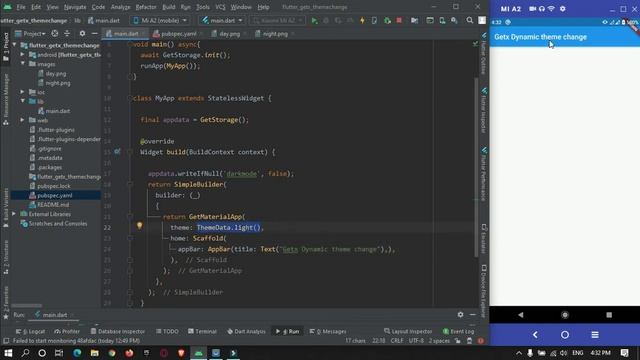Open the VCS menu
Screen dimensions: 640x360
pos(220,7)
